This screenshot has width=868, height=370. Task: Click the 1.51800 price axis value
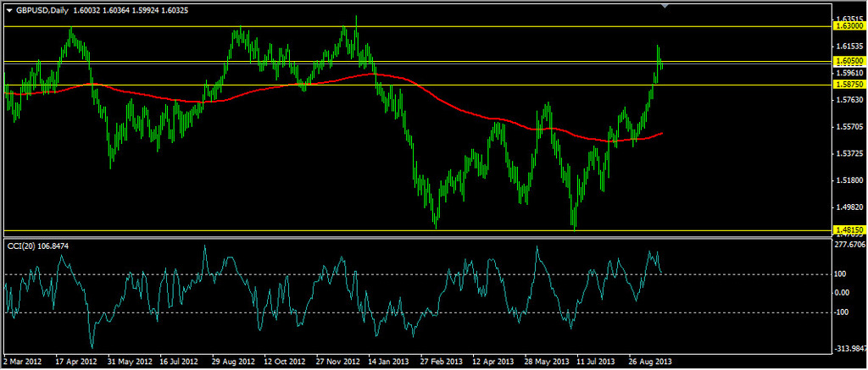click(850, 181)
